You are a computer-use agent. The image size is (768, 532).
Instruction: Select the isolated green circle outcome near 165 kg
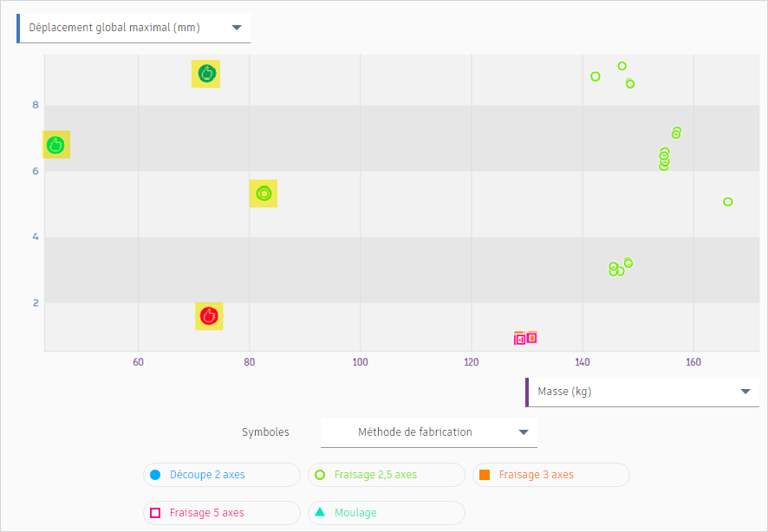tap(727, 201)
